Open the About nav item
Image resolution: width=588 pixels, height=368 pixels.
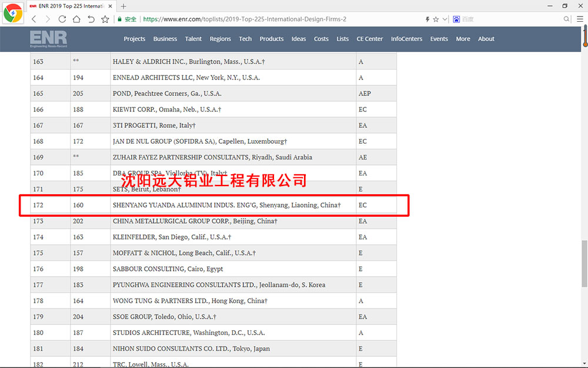click(x=486, y=39)
